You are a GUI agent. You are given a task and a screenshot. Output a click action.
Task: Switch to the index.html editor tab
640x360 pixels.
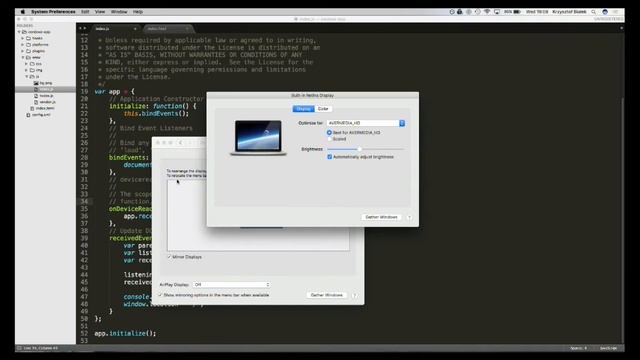pyautogui.click(x=167, y=29)
